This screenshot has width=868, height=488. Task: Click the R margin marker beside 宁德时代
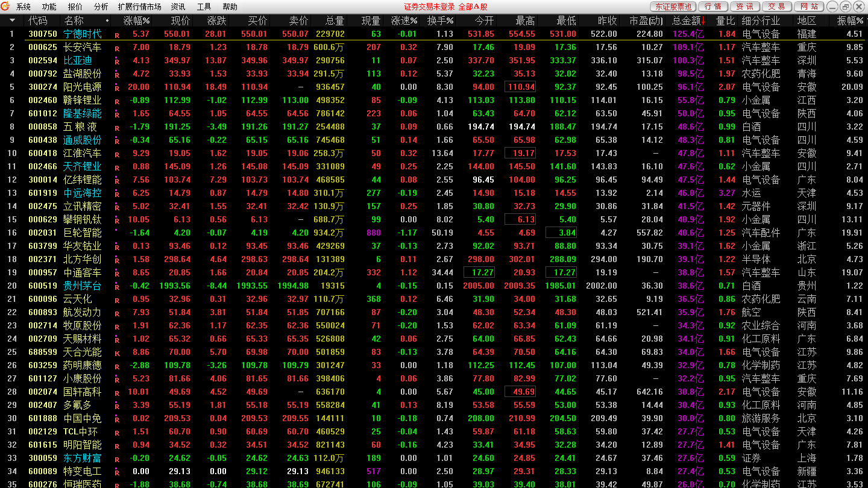click(x=117, y=35)
